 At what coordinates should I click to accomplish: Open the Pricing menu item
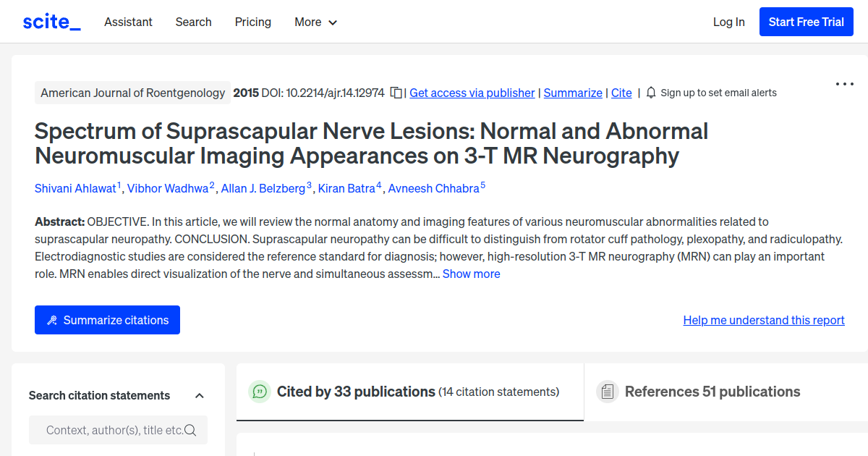(x=252, y=22)
